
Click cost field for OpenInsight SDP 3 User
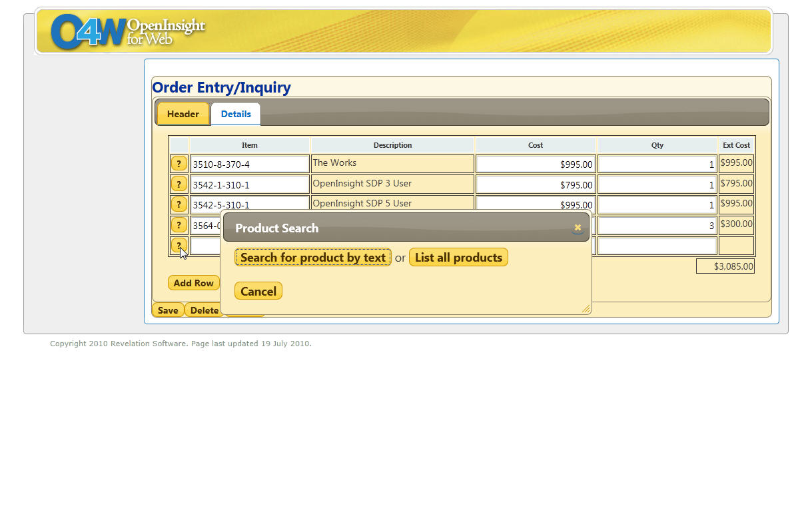[536, 184]
